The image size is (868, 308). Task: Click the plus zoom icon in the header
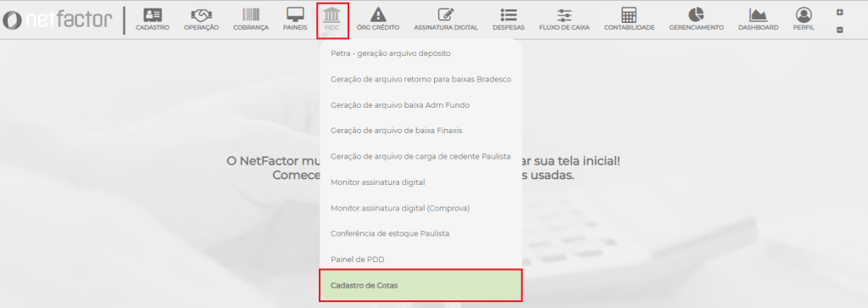point(839,12)
